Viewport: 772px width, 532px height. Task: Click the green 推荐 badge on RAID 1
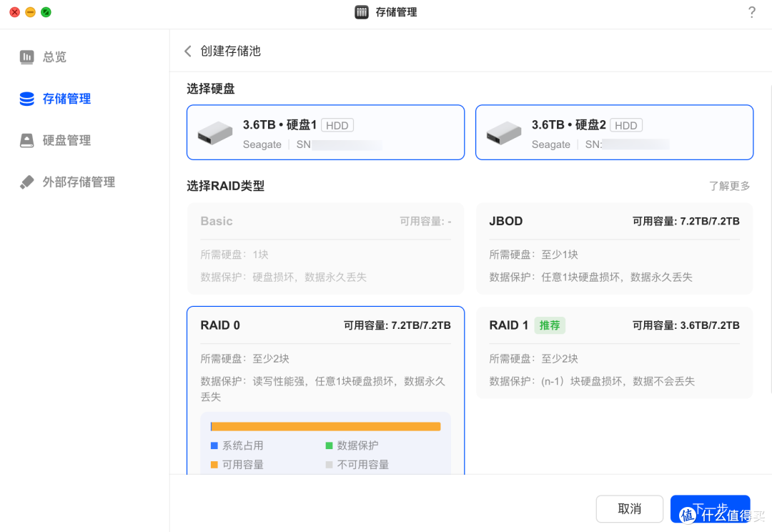click(550, 325)
